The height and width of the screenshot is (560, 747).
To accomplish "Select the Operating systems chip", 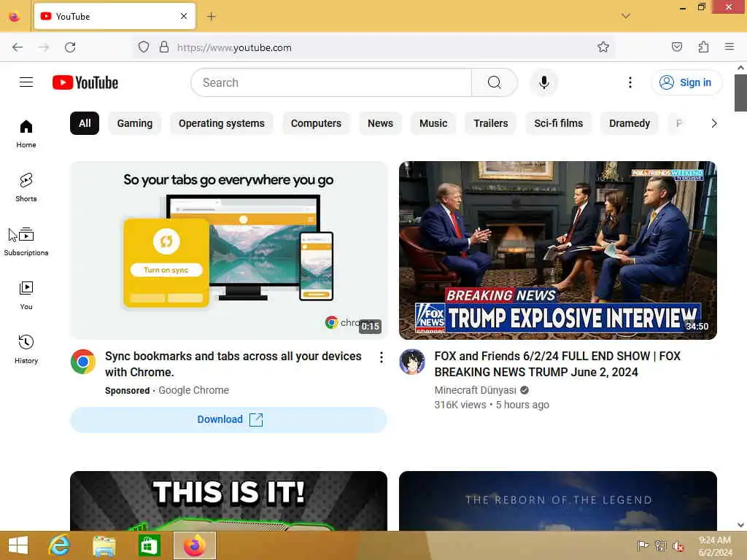I will coord(222,123).
